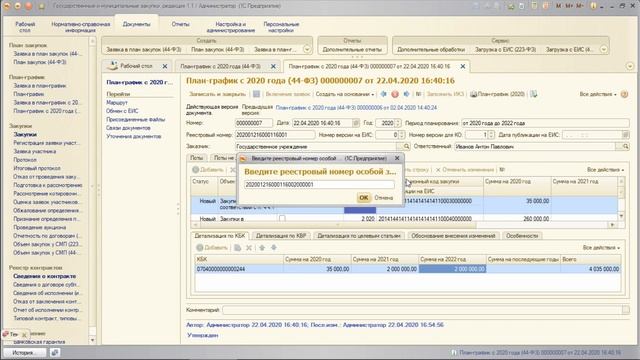Click the КБК cell 07040000000000244
Screen dimensions: 640x360
(x=239, y=269)
